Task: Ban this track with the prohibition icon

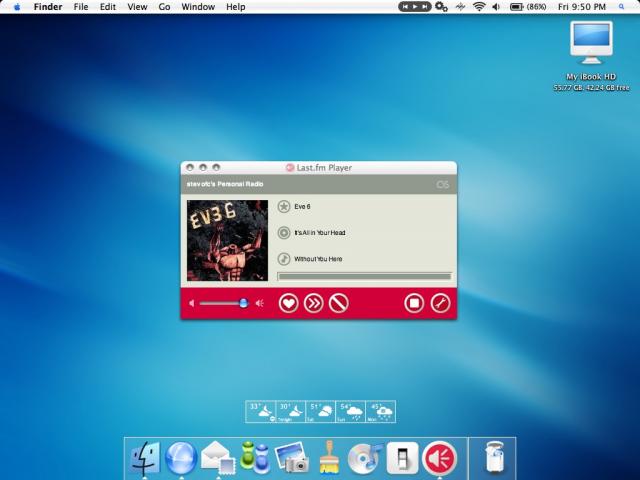Action: tap(338, 303)
